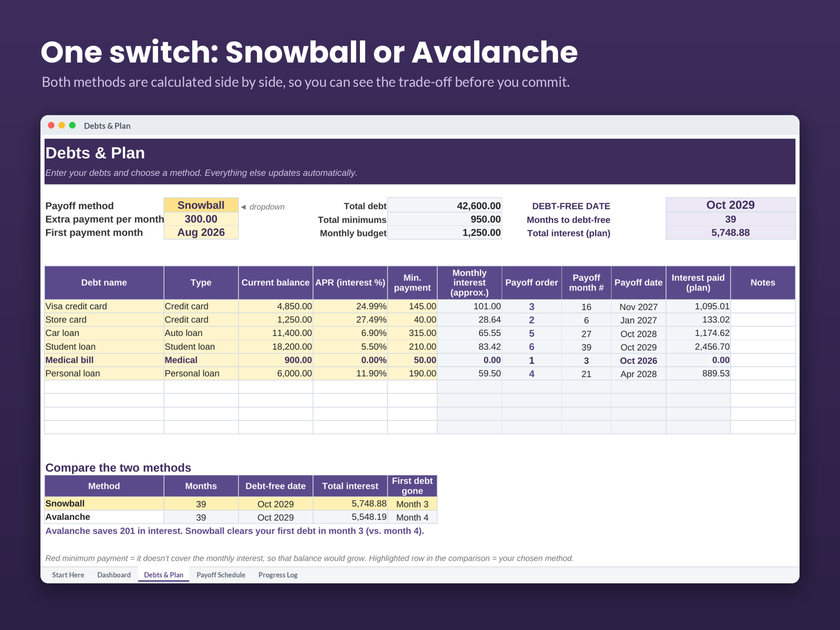840x630 pixels.
Task: Click the Compare the two methods heading
Action: [x=118, y=468]
